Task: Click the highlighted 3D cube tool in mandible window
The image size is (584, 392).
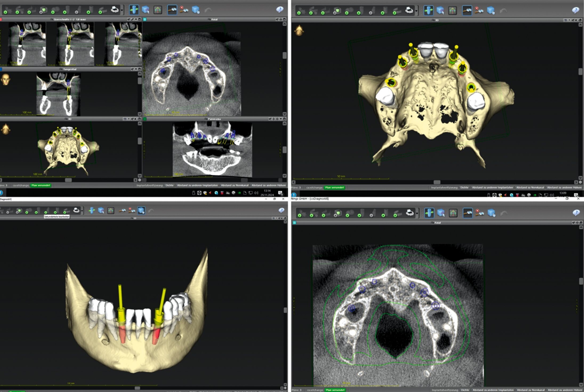Action: pyautogui.click(x=141, y=210)
